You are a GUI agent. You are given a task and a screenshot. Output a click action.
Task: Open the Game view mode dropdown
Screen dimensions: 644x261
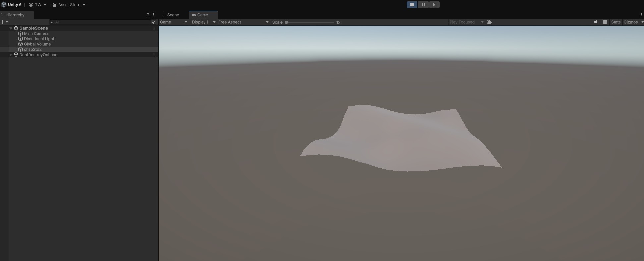(x=174, y=22)
